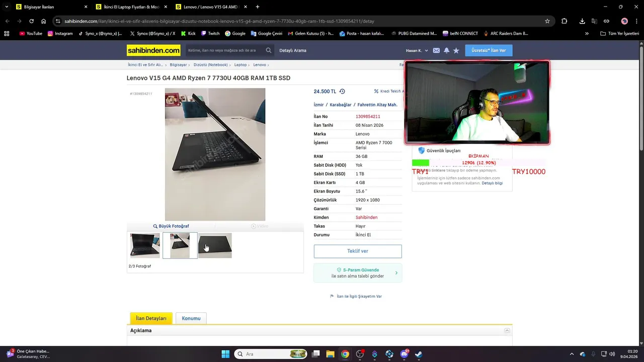Select the second photo thumbnail

click(x=180, y=245)
